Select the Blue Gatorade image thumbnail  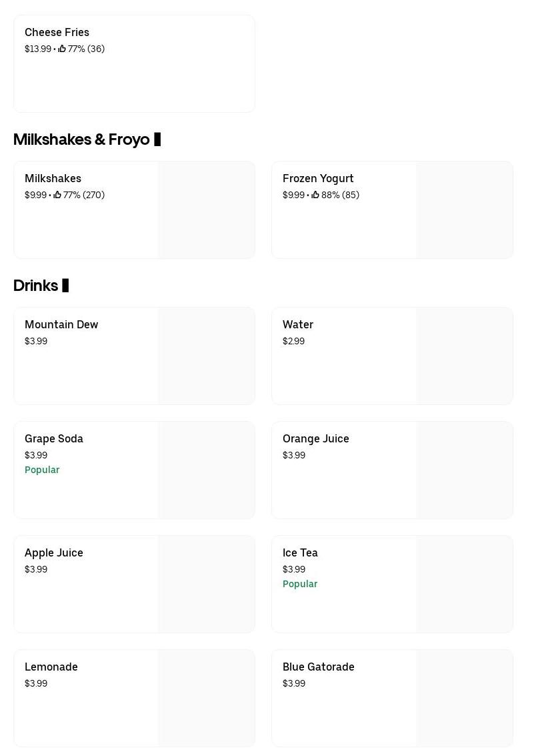[464, 698]
